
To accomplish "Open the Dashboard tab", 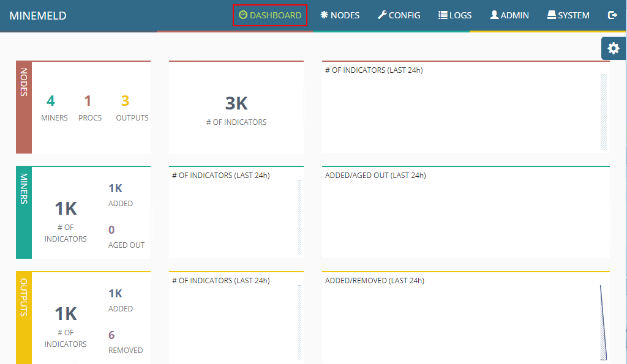I will click(270, 15).
